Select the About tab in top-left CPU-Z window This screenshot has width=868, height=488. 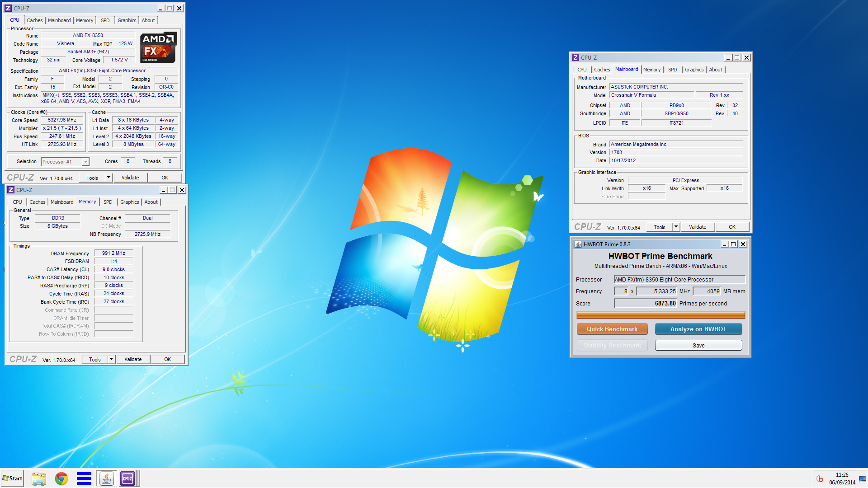tap(148, 20)
